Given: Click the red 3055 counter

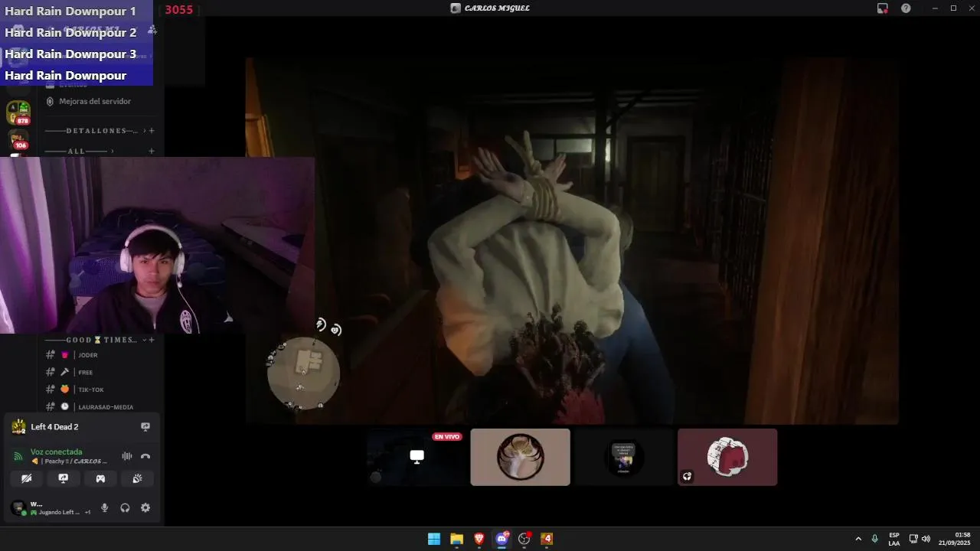Looking at the screenshot, I should point(178,10).
